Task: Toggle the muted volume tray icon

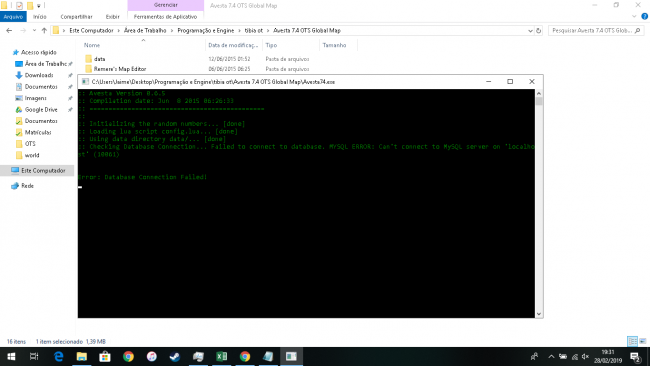Action: (x=585, y=356)
